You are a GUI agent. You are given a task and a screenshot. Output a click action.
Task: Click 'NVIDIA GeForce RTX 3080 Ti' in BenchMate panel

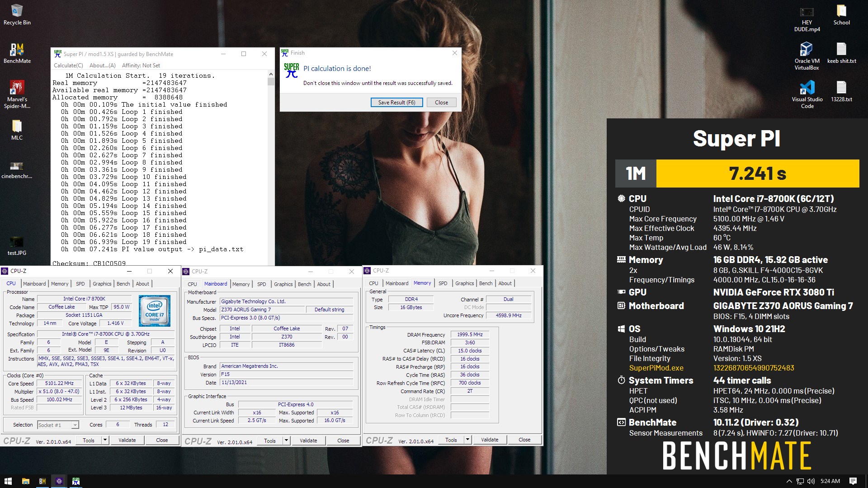tap(774, 292)
